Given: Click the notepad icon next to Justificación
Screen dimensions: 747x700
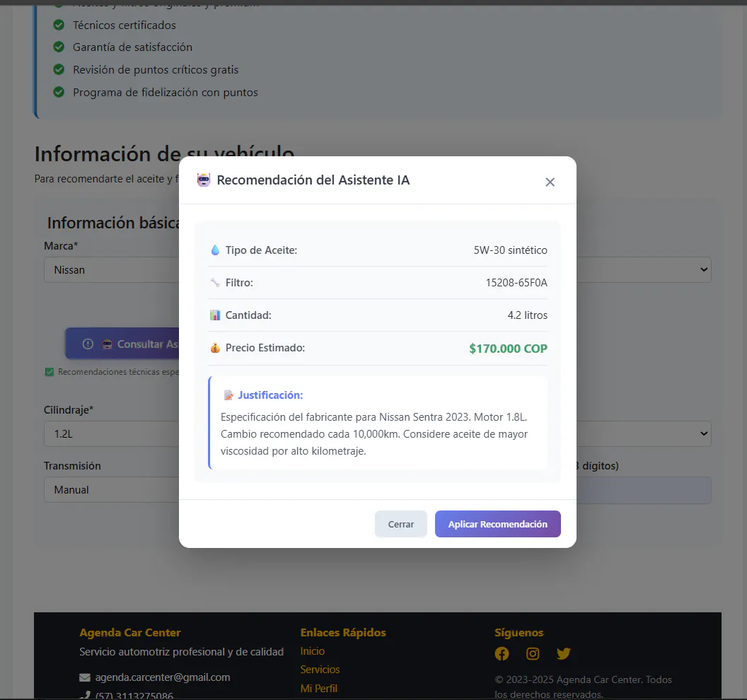Looking at the screenshot, I should coord(228,395).
